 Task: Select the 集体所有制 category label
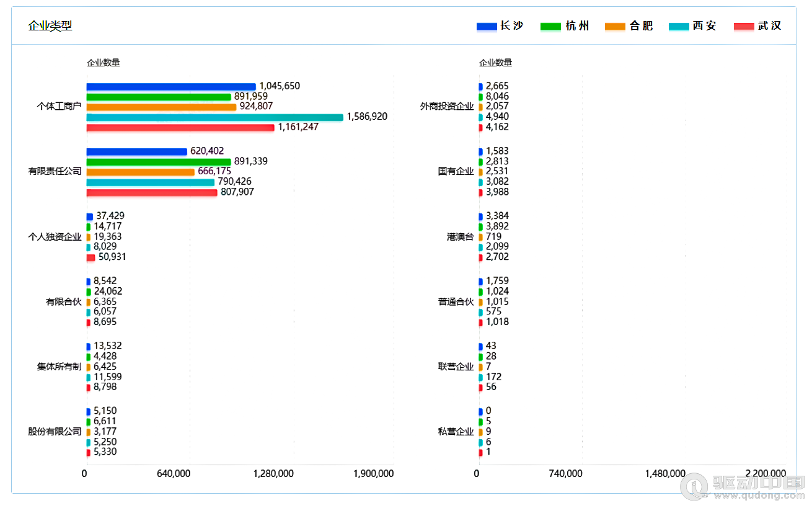coord(60,367)
